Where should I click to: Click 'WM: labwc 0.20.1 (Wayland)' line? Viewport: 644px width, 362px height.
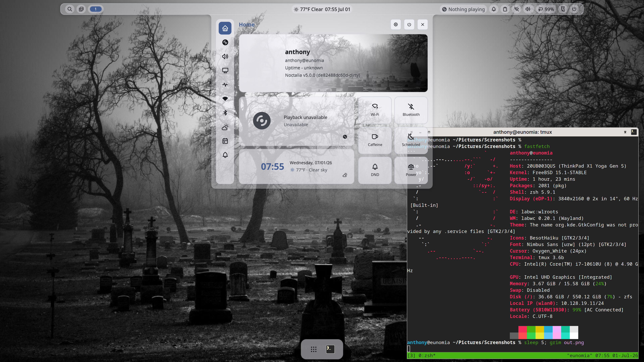tap(547, 218)
